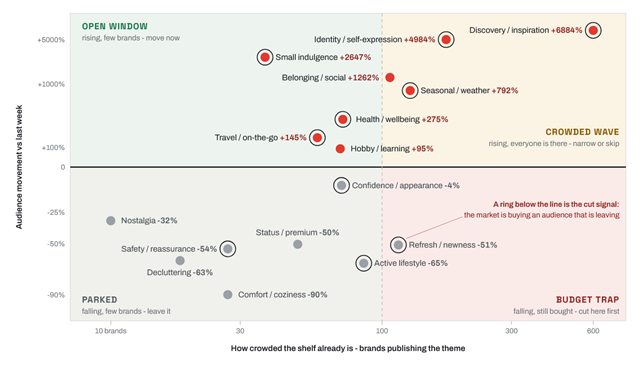Click the OPEN WINDOW quadrant heading
Image resolution: width=640 pixels, height=367 pixels.
tap(115, 27)
